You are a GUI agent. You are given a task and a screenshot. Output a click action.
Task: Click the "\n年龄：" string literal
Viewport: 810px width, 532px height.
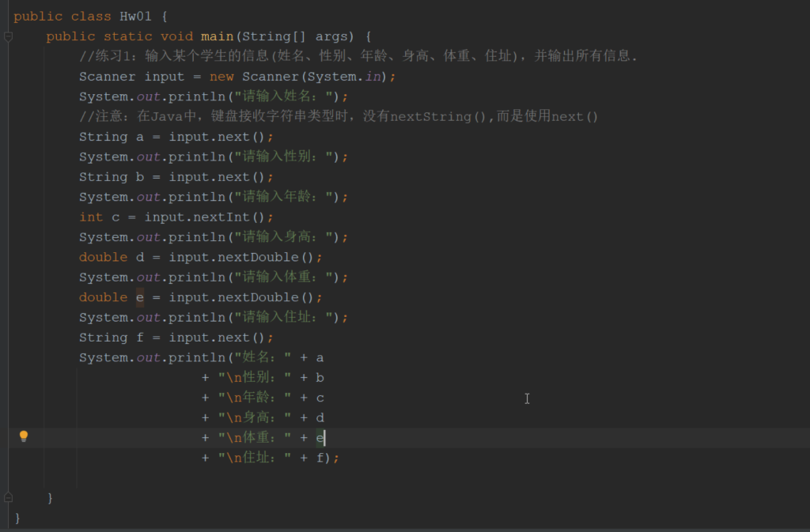[255, 398]
